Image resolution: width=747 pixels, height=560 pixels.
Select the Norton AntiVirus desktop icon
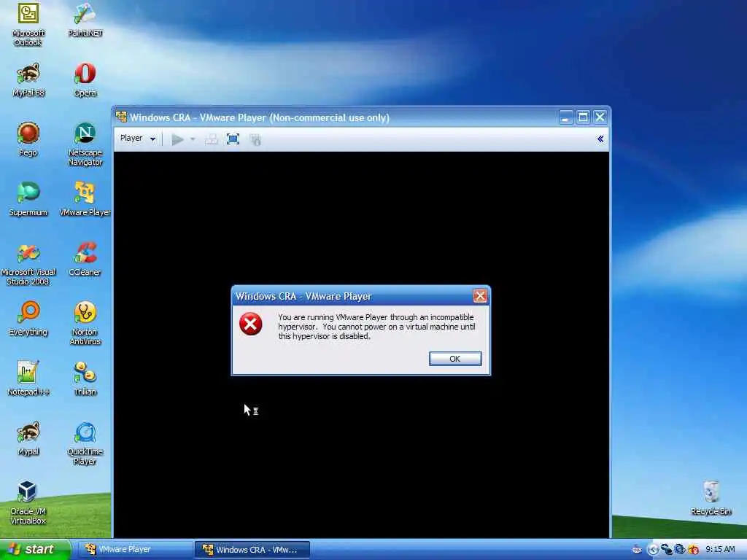(85, 323)
